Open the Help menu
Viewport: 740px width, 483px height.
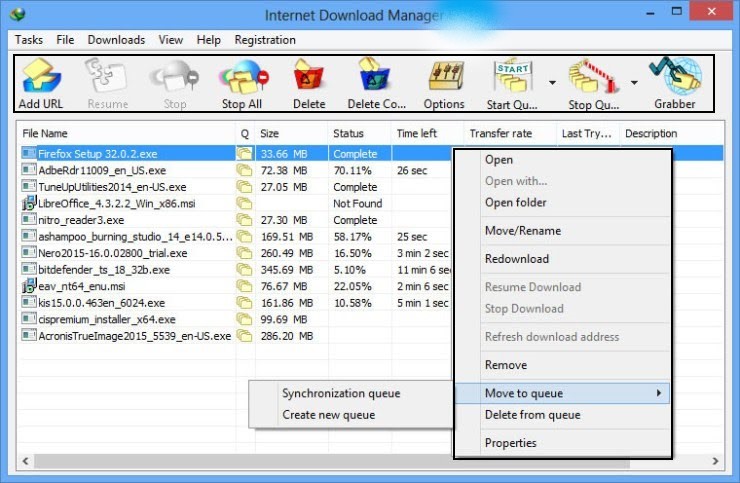(209, 40)
